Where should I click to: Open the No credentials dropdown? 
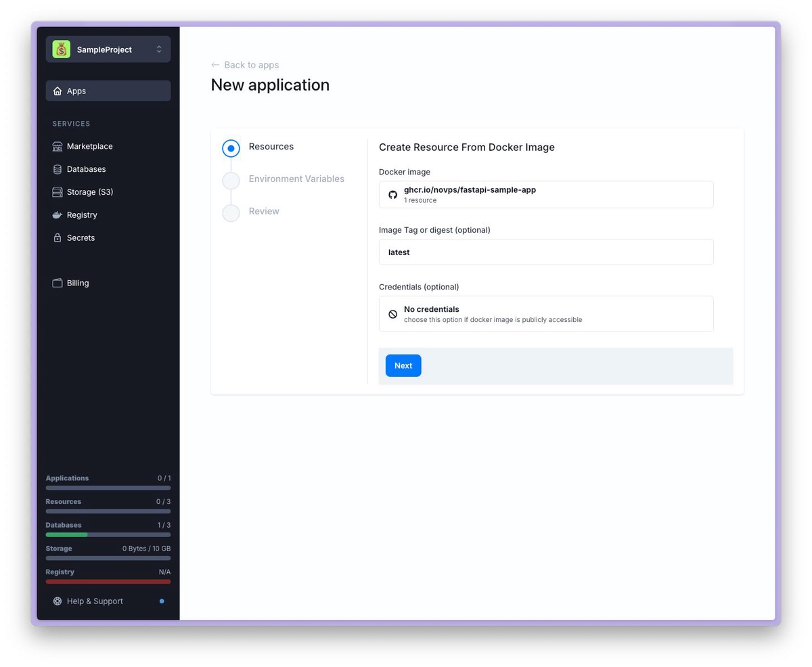click(x=545, y=314)
